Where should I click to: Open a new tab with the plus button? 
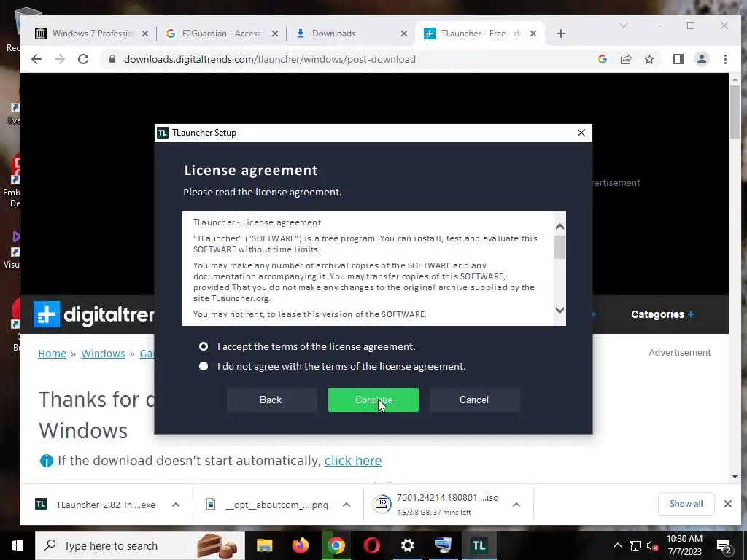click(561, 34)
